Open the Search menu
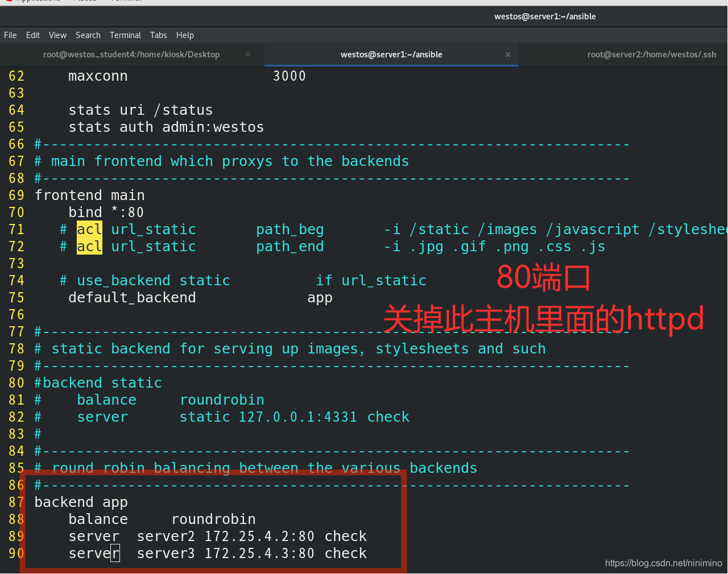This screenshot has height=574, width=728. (88, 35)
